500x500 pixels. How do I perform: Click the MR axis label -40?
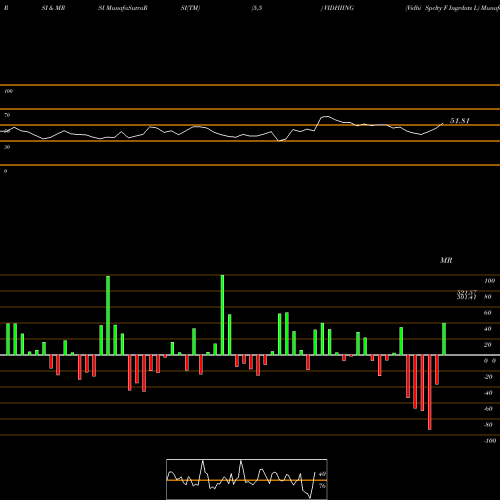[488, 393]
